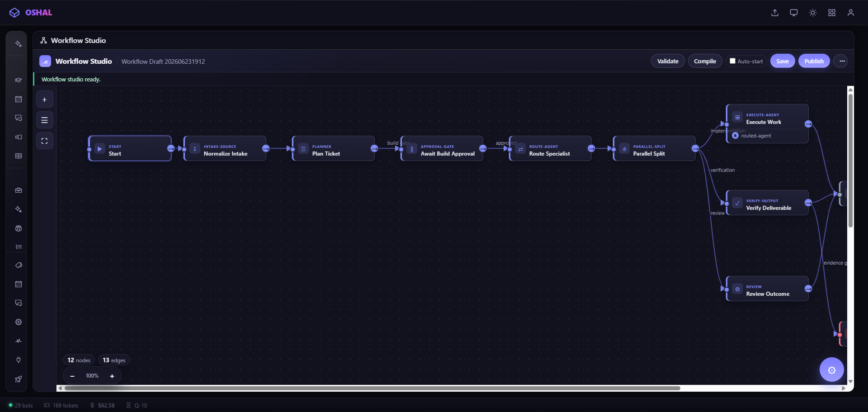Click the play icon in Start node
The image size is (868, 412).
pos(100,149)
